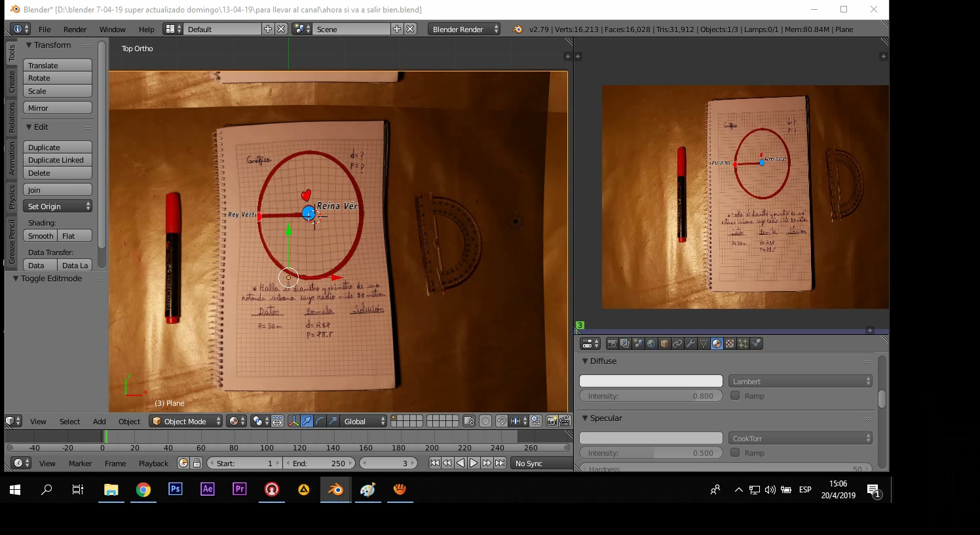
Task: Click the OpenGL render image camera icon
Action: [552, 422]
